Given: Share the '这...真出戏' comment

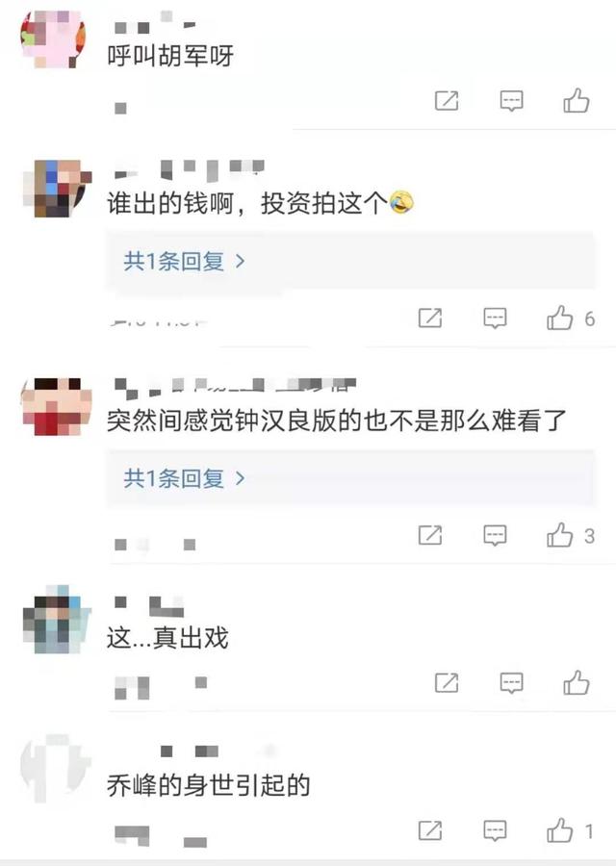Looking at the screenshot, I should [x=447, y=683].
